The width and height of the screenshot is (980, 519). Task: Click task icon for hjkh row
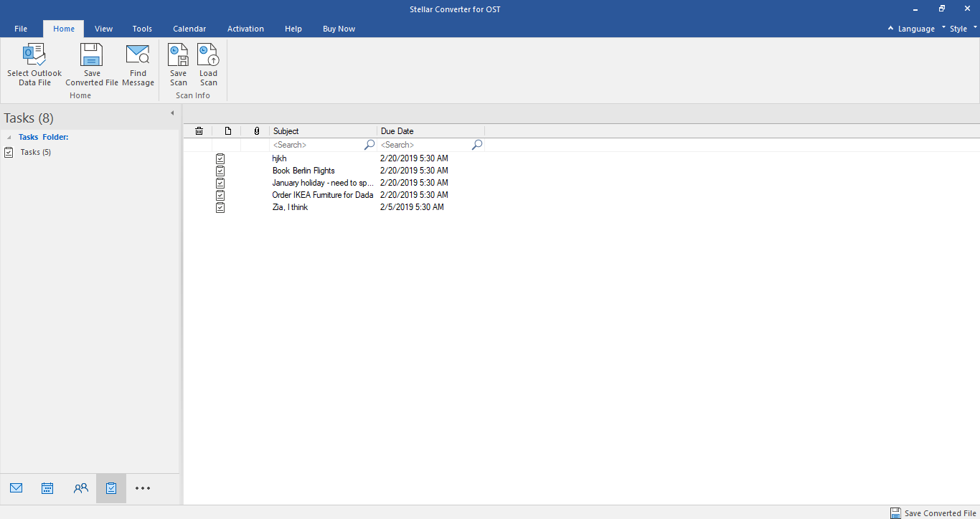tap(220, 158)
